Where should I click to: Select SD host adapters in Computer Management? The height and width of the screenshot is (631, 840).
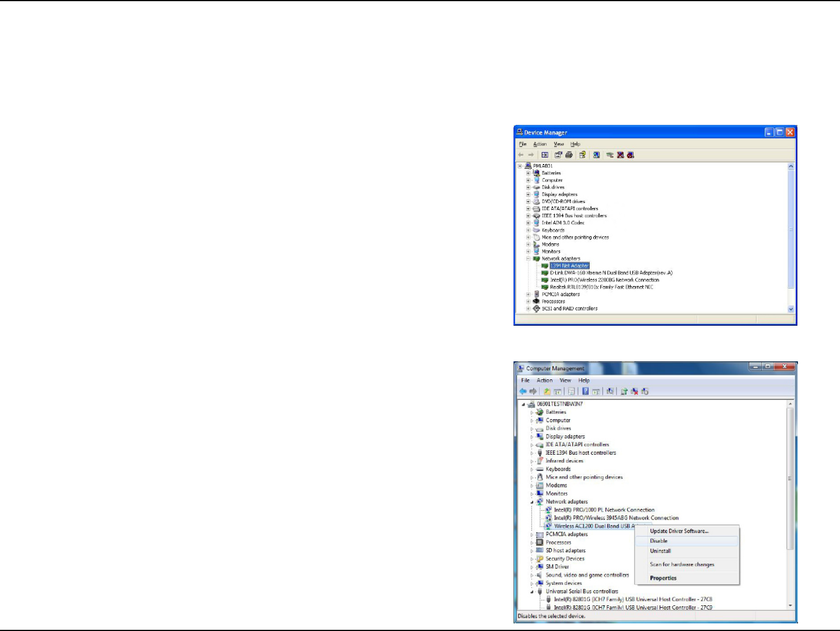click(x=566, y=551)
